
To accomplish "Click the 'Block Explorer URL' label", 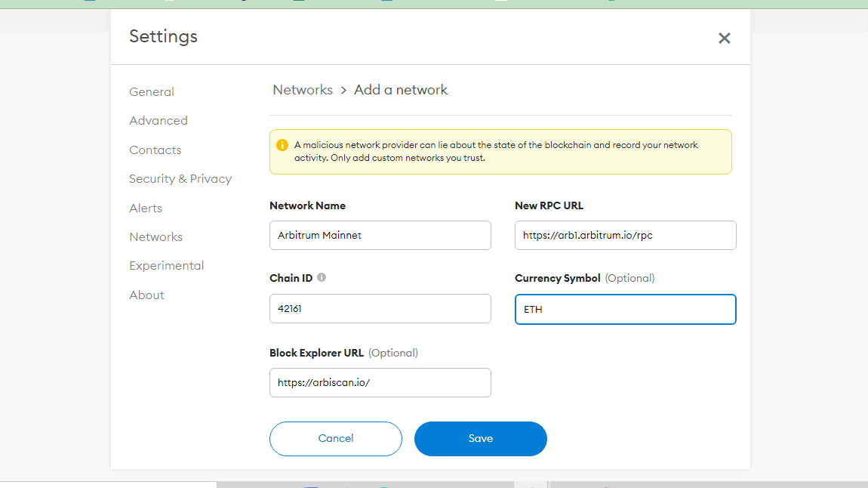I will click(x=317, y=353).
